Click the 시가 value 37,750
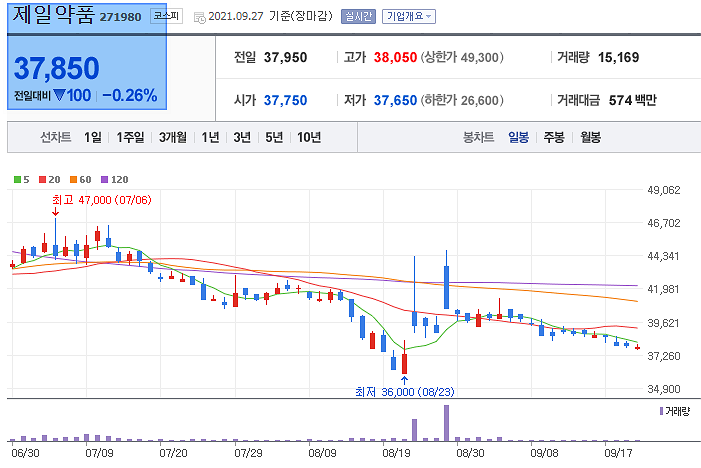Screen dimensions: 701x468 (x=285, y=100)
